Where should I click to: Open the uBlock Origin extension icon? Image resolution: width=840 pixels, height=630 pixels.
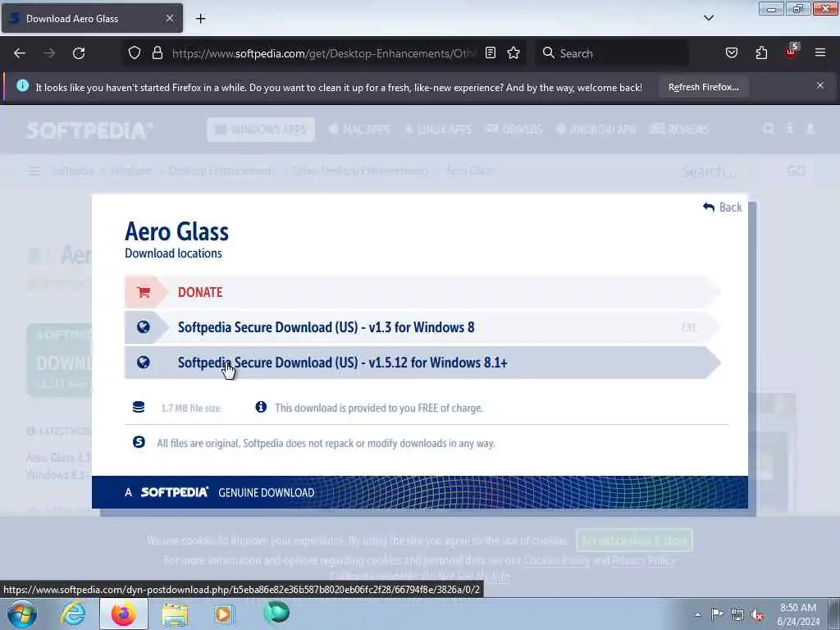792,52
